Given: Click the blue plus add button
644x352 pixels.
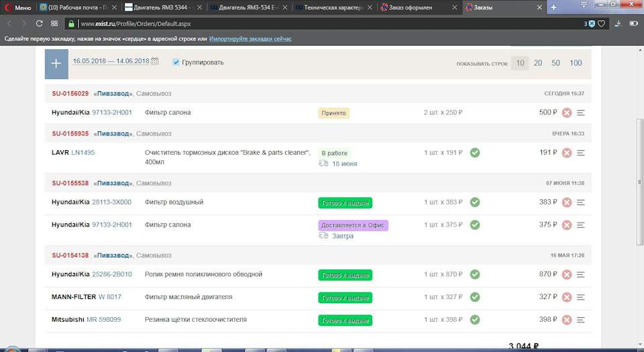Looking at the screenshot, I should (56, 64).
